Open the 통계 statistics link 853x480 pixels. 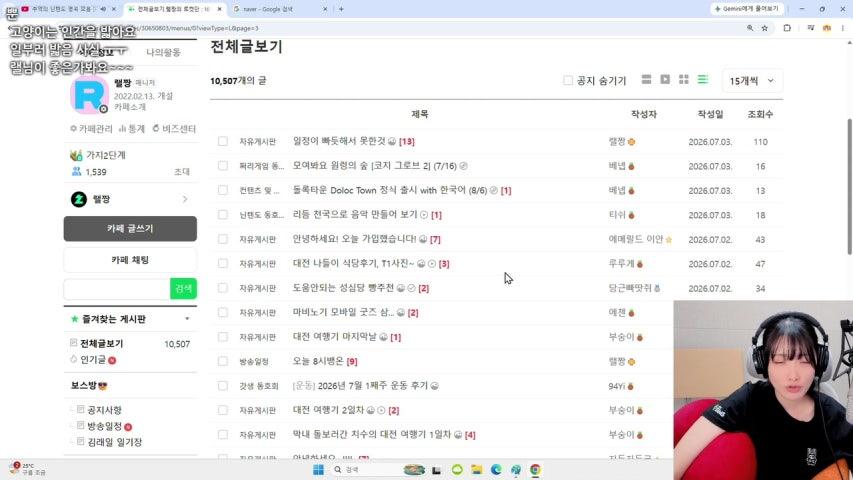(x=132, y=128)
